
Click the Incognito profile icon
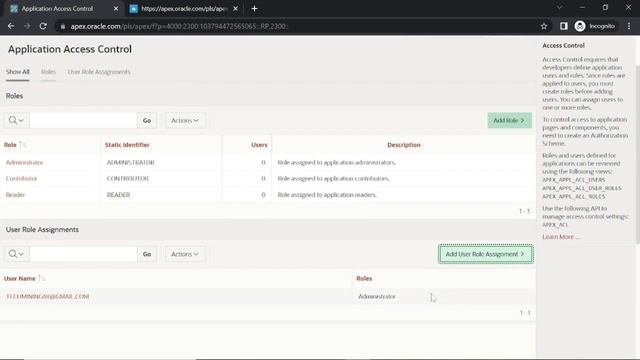pos(595,26)
